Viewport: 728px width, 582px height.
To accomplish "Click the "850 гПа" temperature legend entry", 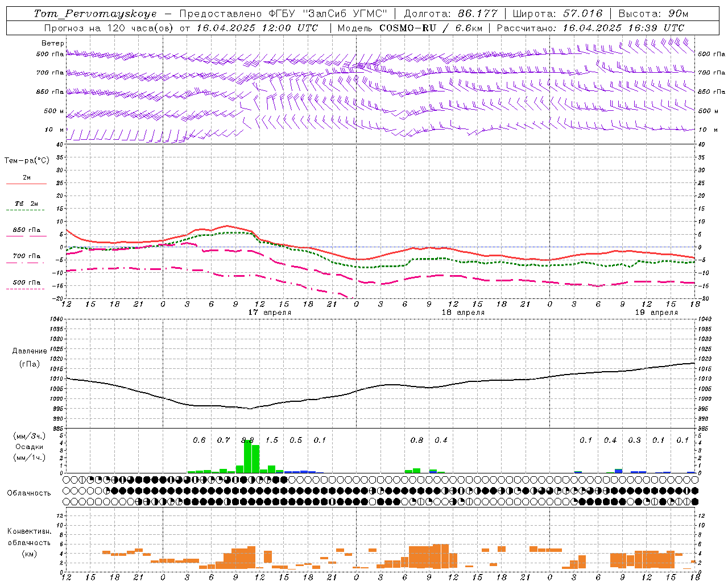I will pos(27,230).
